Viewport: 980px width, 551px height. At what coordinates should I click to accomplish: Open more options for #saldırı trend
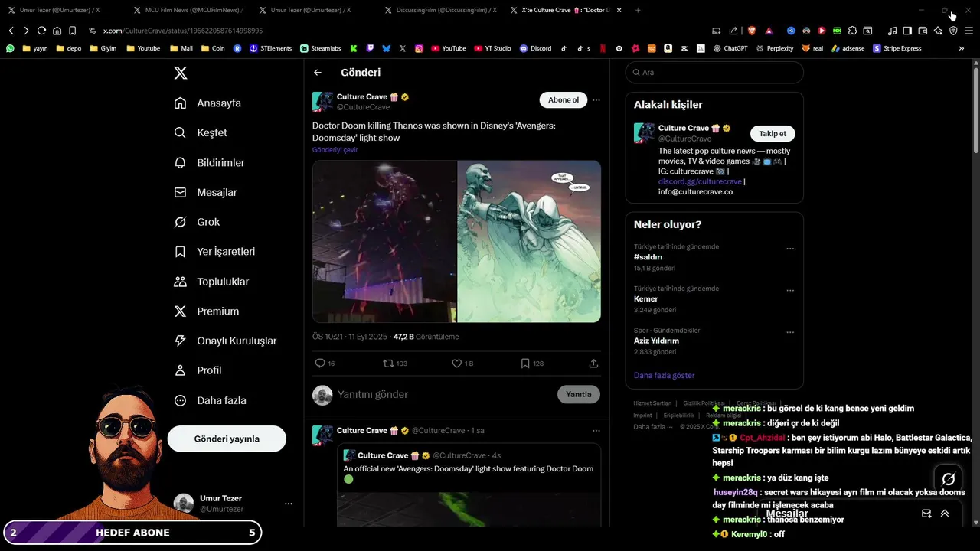pyautogui.click(x=790, y=249)
